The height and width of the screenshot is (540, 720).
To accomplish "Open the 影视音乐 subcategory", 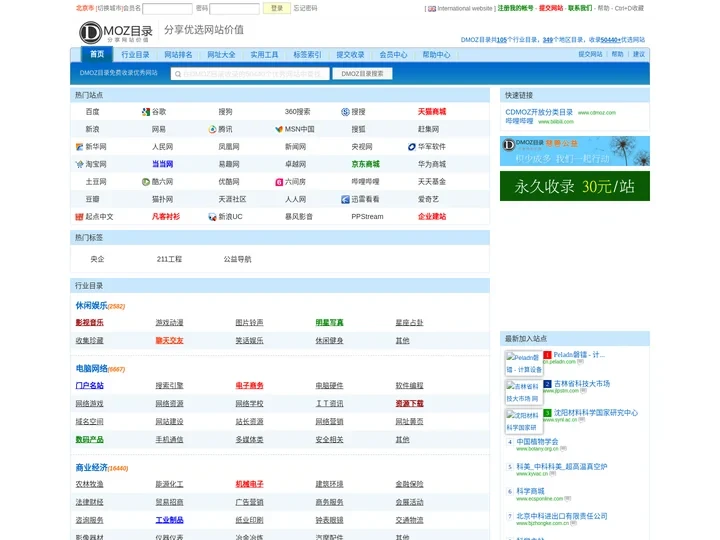I will tap(90, 322).
